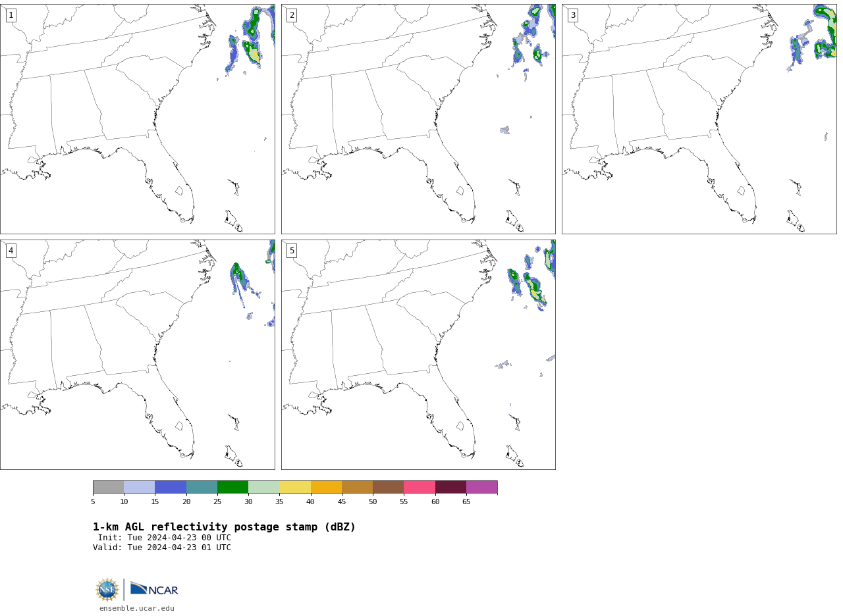This screenshot has height=616, width=843.
Task: Click the colorbar tick label 35
Action: pos(279,502)
